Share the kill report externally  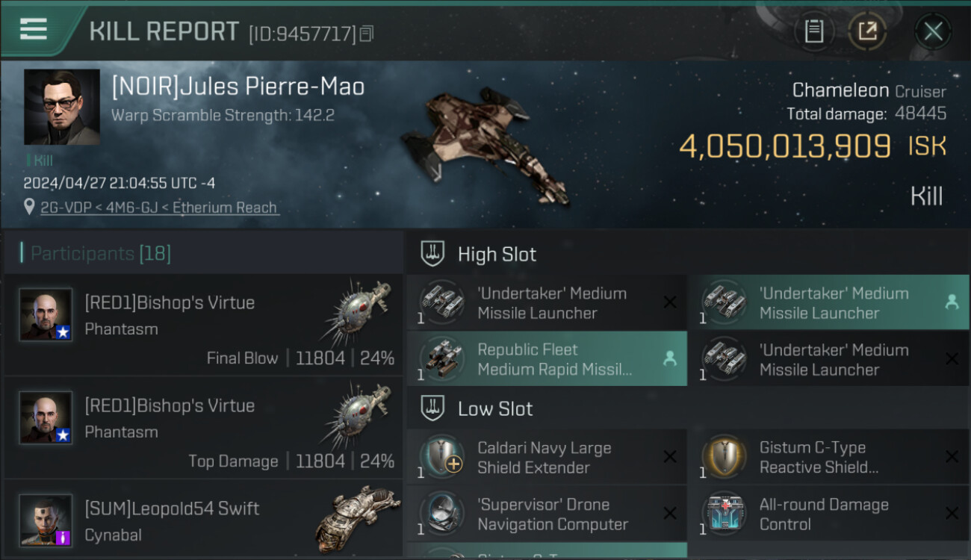[x=867, y=31]
